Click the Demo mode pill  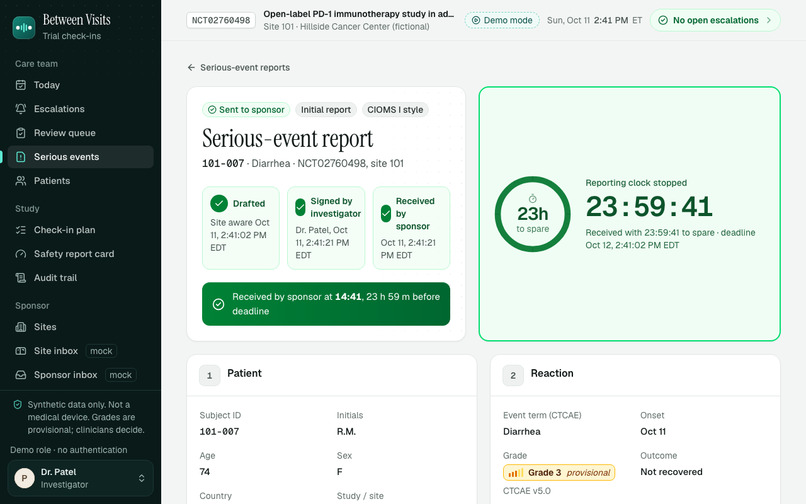tap(502, 20)
